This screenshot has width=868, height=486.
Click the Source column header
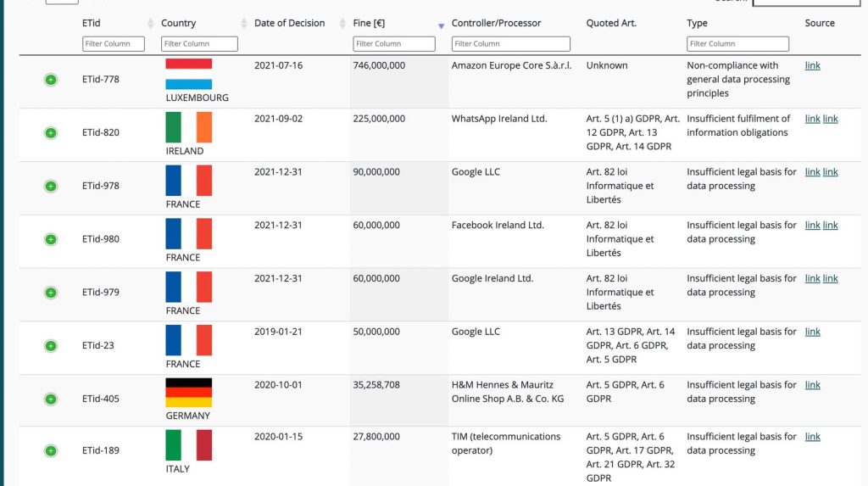[x=820, y=23]
